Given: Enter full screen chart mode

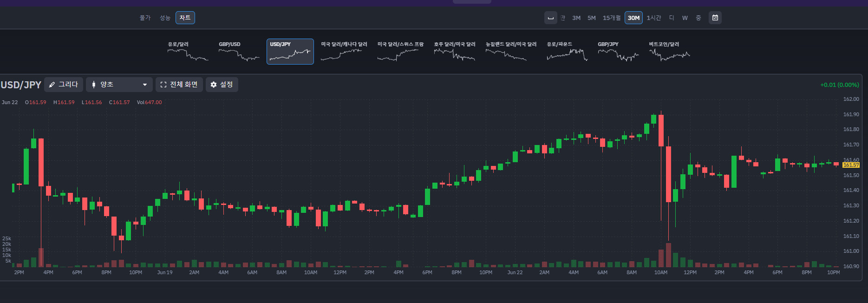Looking at the screenshot, I should click(x=179, y=85).
